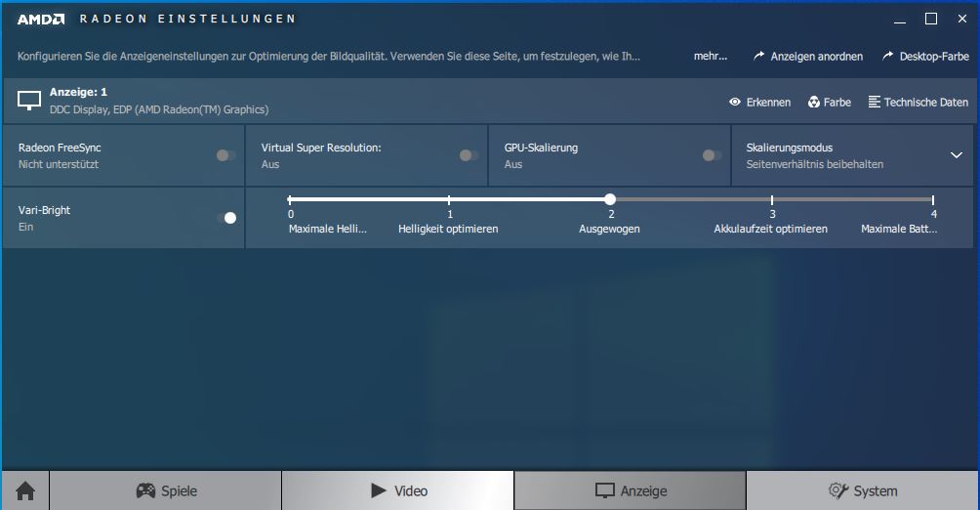Click the Maximale Helli... label

tap(328, 229)
